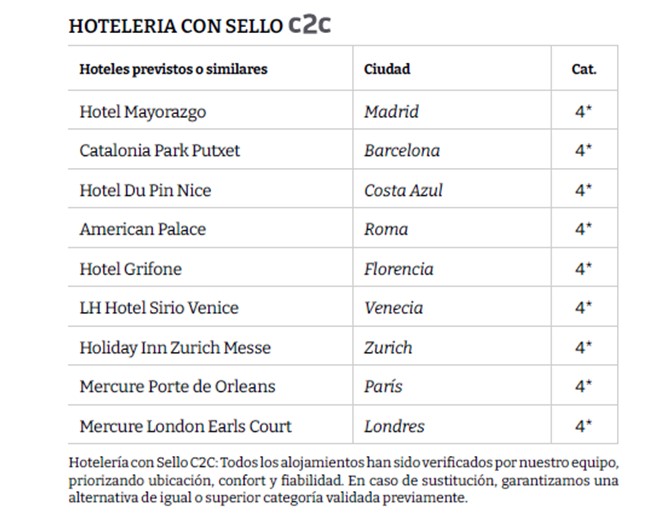Select the 'Londres' city cell
The height and width of the screenshot is (518, 649).
tap(395, 426)
